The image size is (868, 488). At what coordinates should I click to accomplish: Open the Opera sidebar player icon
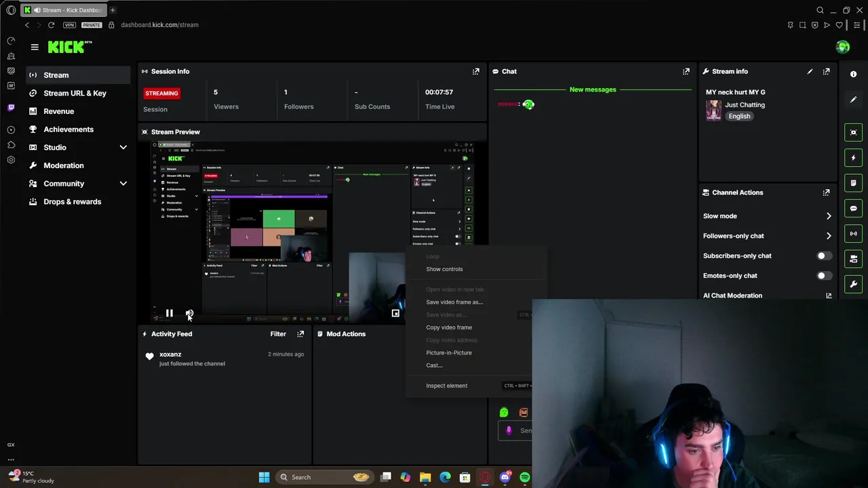point(11,129)
